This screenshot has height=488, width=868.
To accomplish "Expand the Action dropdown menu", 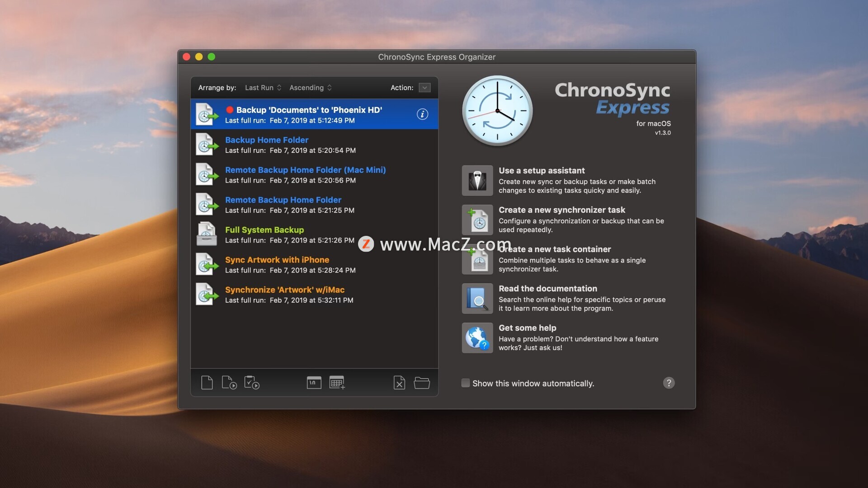I will (x=425, y=88).
